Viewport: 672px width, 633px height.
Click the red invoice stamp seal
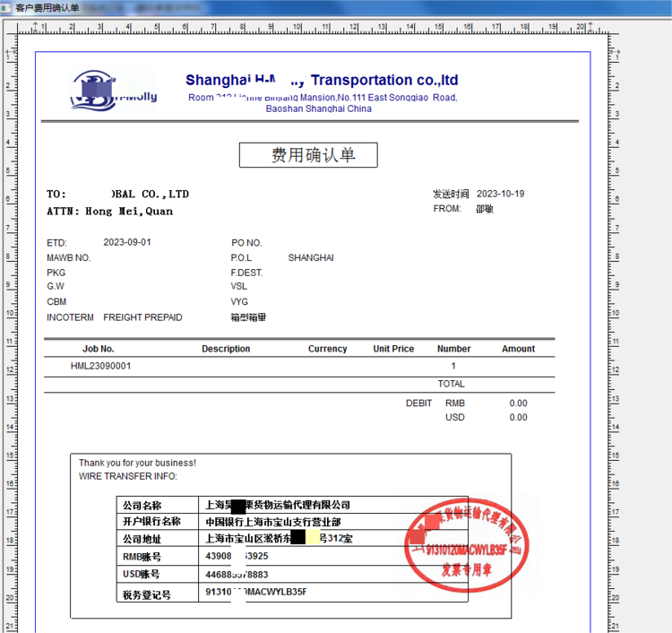pos(466,544)
